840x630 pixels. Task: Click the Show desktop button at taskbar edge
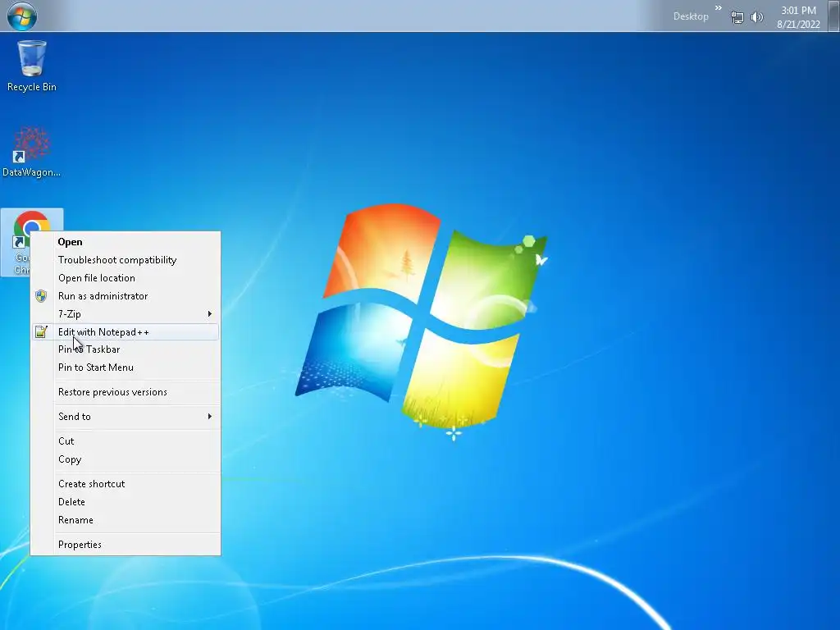coord(834,16)
